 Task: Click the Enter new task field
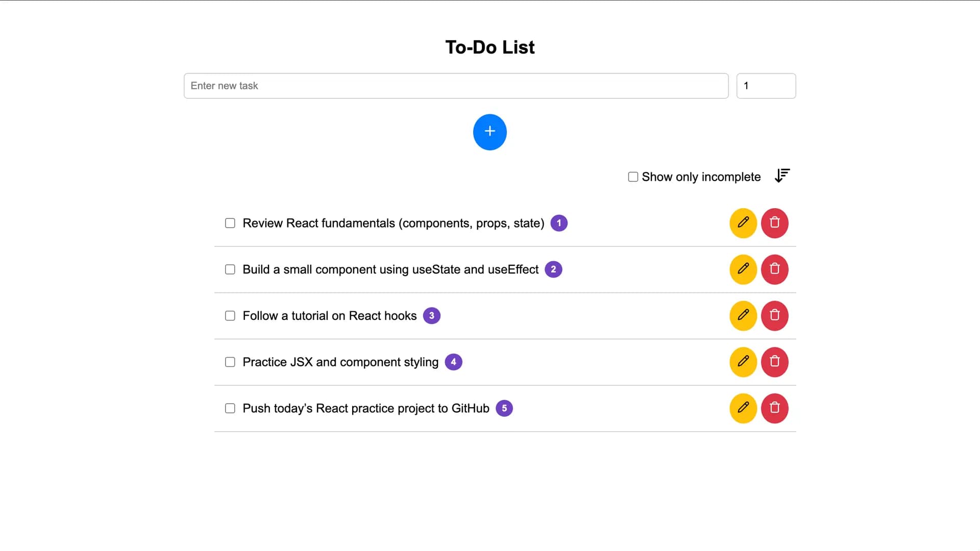tap(456, 86)
